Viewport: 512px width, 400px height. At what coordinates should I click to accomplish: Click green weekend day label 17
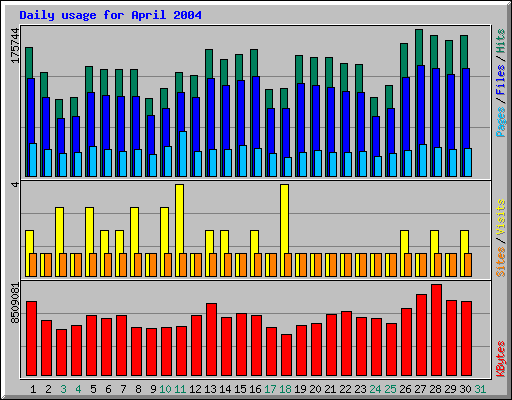(x=270, y=389)
